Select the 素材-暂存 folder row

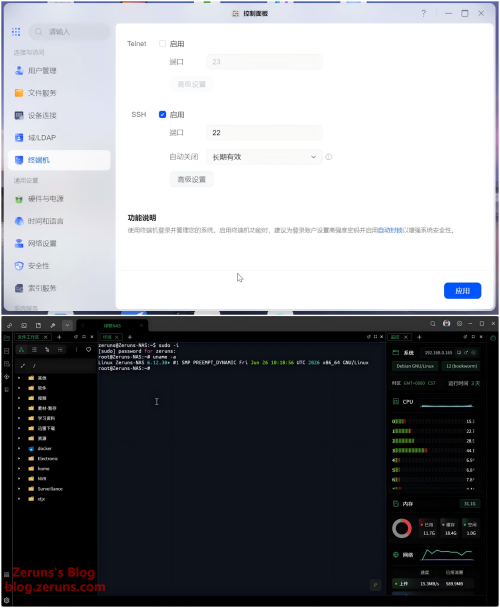pyautogui.click(x=55, y=408)
